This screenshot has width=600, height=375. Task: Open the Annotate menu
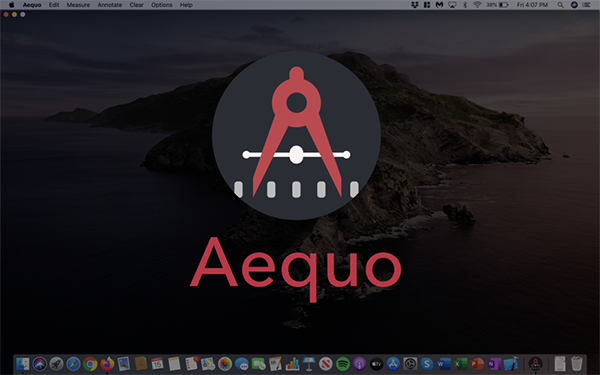pyautogui.click(x=109, y=5)
